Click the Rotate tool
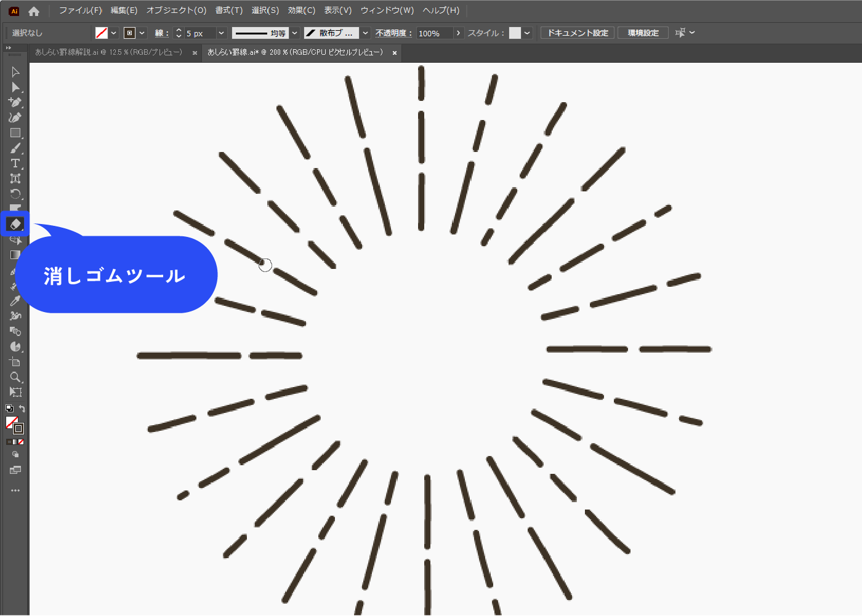Image resolution: width=862 pixels, height=616 pixels. 15,194
